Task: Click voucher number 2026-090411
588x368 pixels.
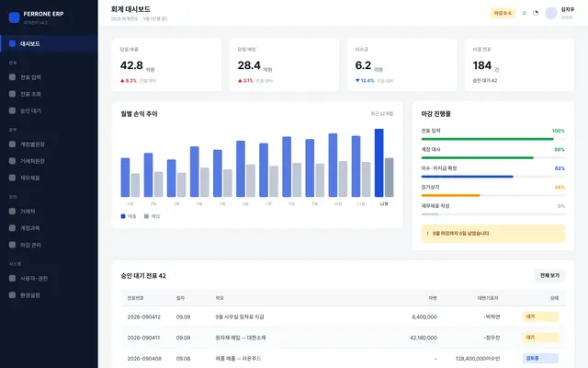Action: click(x=143, y=338)
